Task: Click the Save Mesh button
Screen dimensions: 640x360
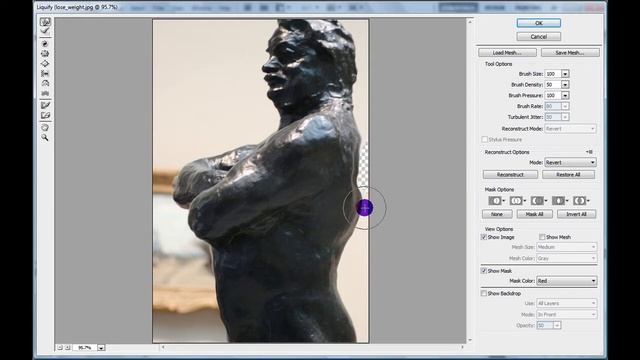Action: (x=570, y=53)
